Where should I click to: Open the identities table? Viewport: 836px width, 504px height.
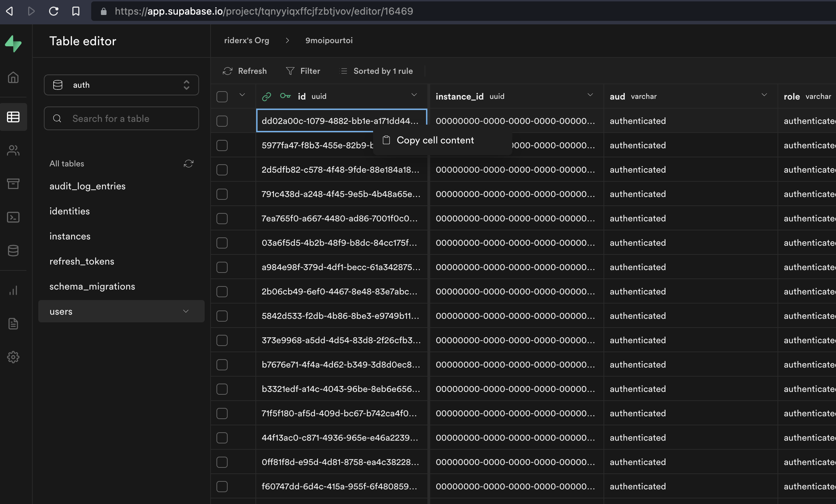pos(70,211)
